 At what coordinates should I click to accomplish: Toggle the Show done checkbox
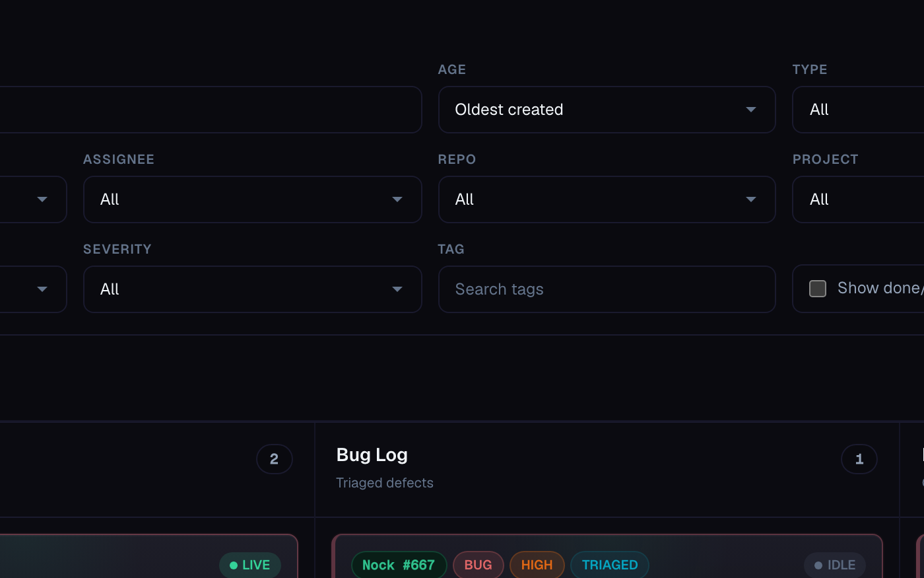point(818,289)
